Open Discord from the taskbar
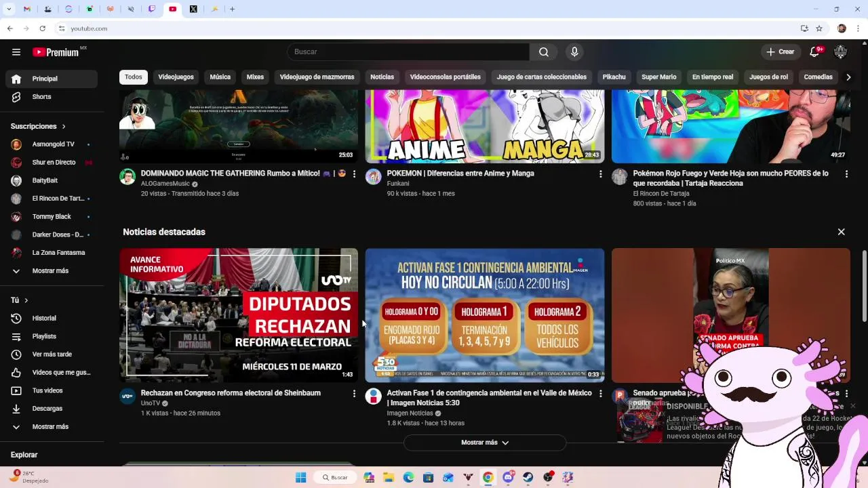The height and width of the screenshot is (488, 868). (x=509, y=477)
